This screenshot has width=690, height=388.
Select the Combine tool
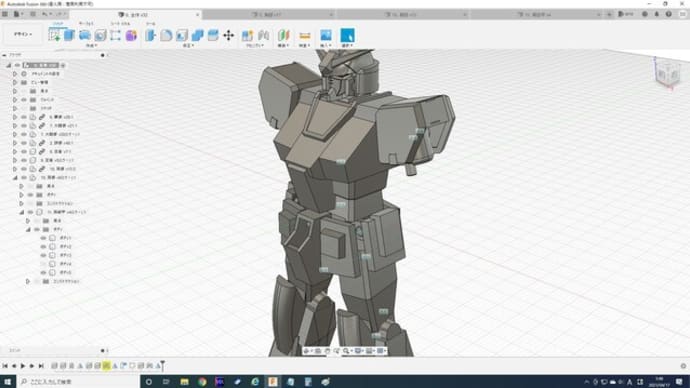click(197, 35)
